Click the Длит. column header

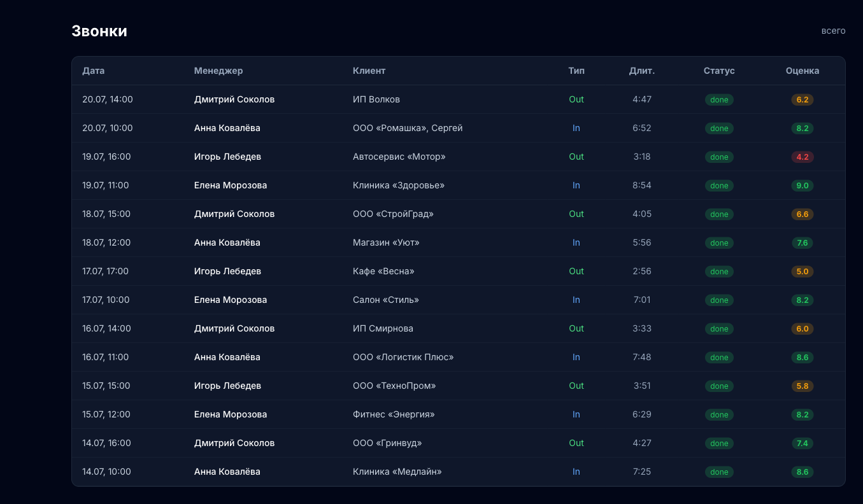pos(642,71)
